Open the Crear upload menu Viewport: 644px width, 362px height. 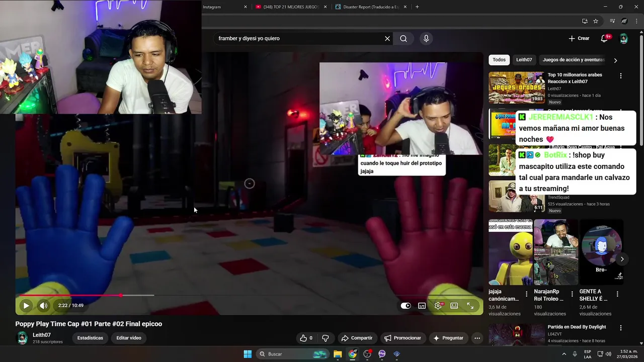(579, 38)
